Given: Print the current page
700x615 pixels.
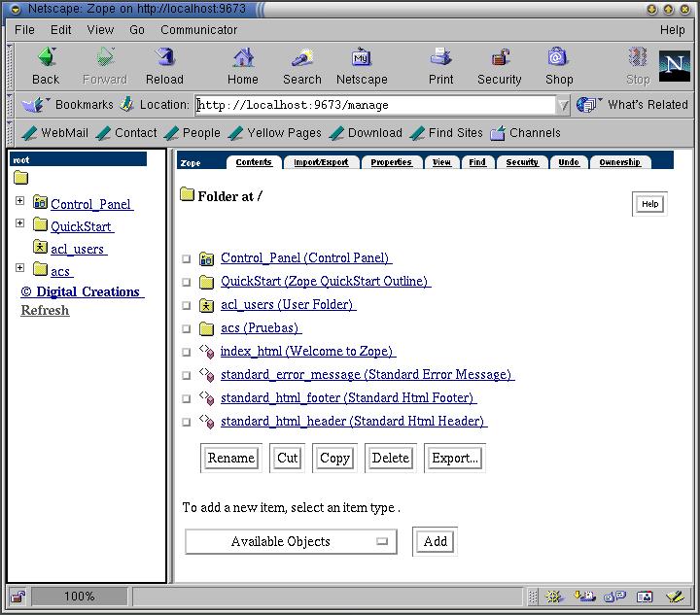Looking at the screenshot, I should pos(440,57).
